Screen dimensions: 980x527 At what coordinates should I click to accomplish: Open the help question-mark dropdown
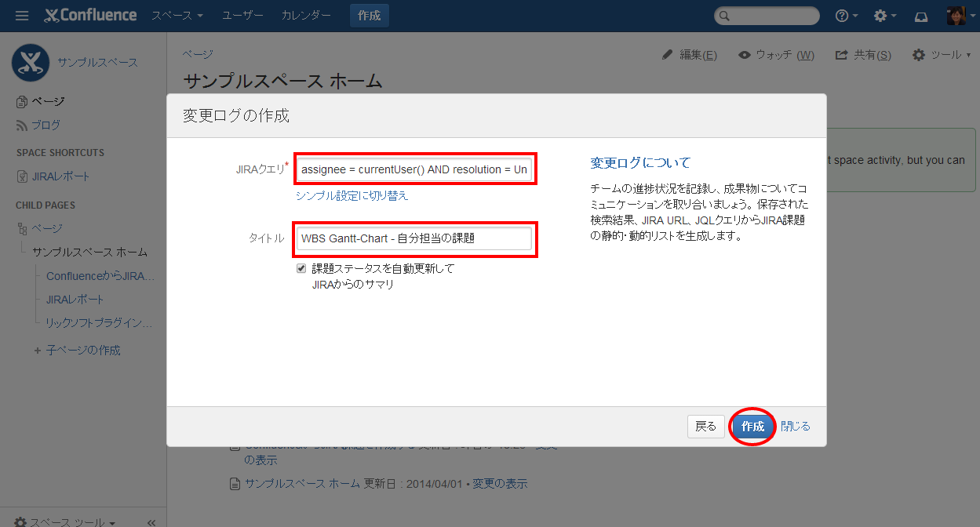pos(847,16)
